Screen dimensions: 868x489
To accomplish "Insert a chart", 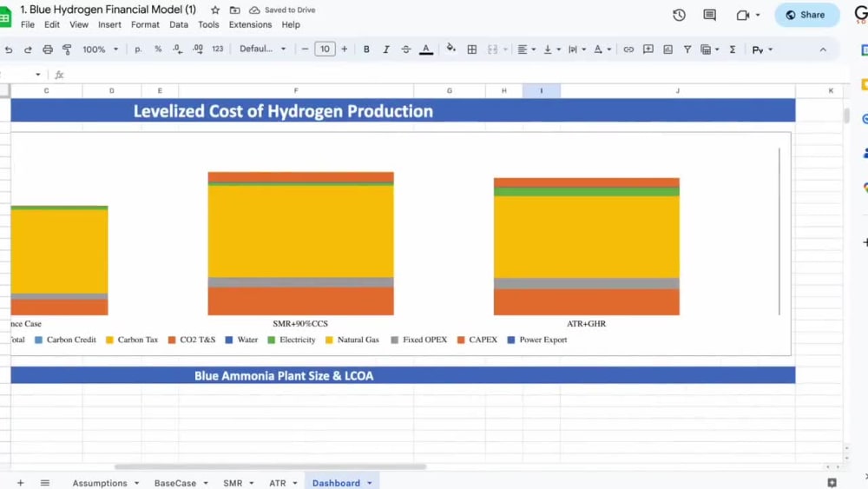I will point(668,50).
